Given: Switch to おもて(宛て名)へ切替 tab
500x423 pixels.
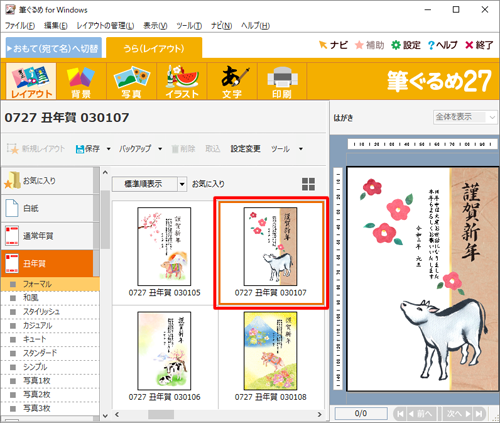Looking at the screenshot, I should coord(53,49).
